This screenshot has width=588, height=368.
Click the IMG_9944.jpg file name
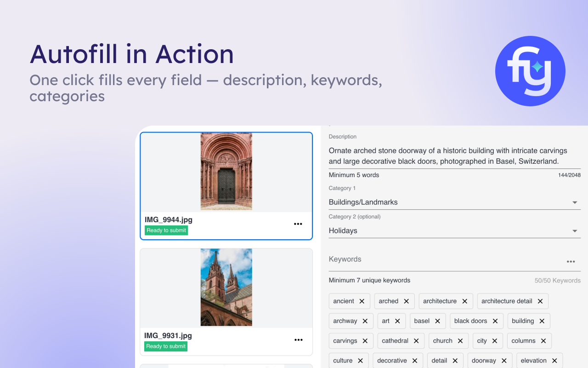169,220
